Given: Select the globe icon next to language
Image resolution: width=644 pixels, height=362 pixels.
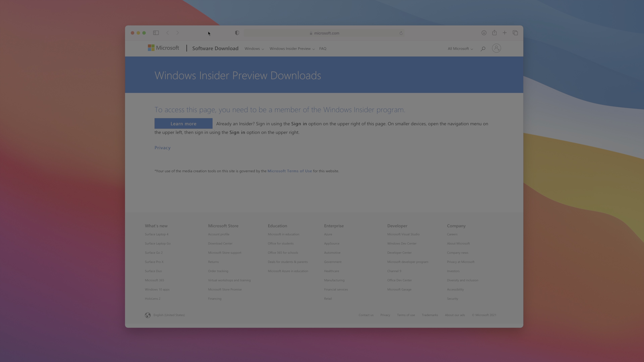Looking at the screenshot, I should (148, 315).
